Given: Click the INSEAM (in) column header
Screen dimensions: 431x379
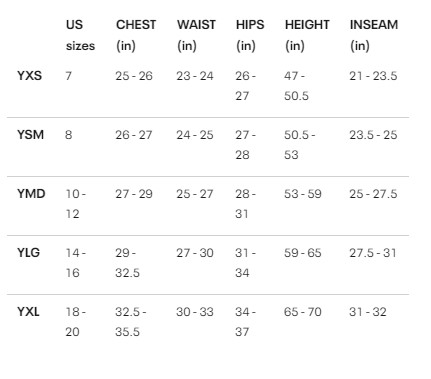Looking at the screenshot, I should click(x=374, y=35).
